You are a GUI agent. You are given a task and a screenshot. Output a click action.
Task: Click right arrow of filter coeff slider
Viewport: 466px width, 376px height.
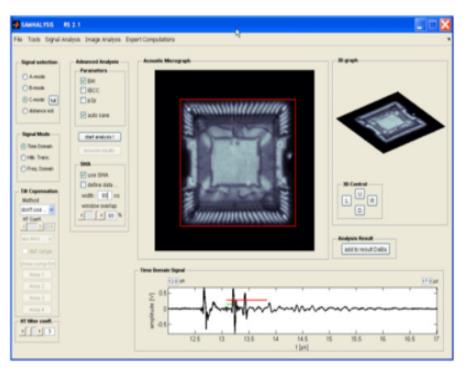(x=40, y=331)
